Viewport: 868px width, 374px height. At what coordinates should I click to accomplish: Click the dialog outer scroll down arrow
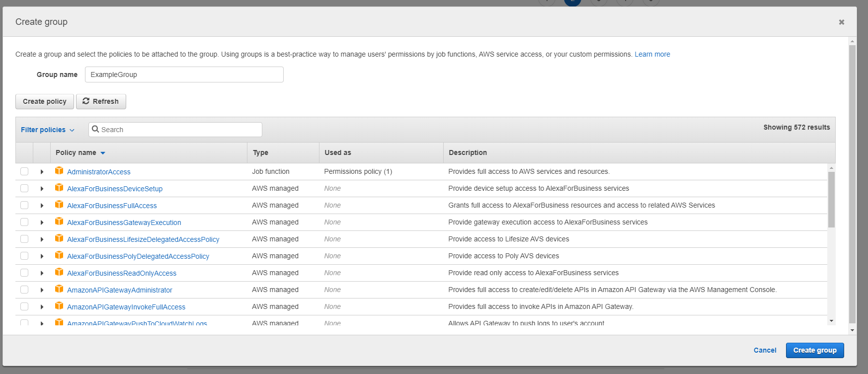coord(852,330)
